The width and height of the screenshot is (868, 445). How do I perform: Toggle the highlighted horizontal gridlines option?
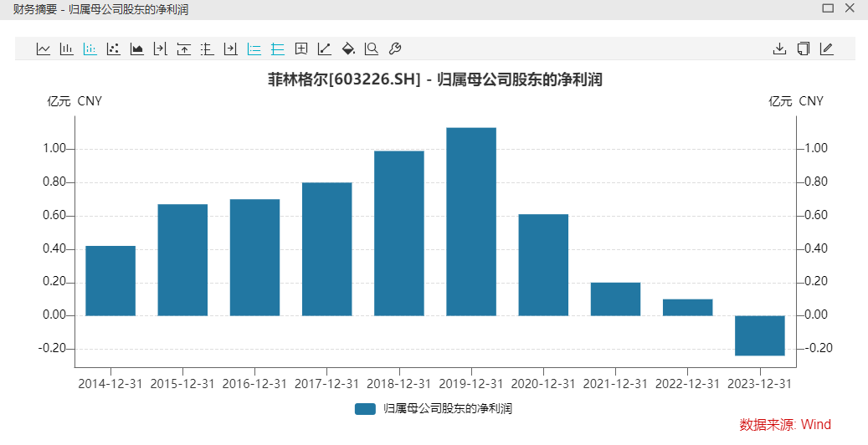point(278,49)
